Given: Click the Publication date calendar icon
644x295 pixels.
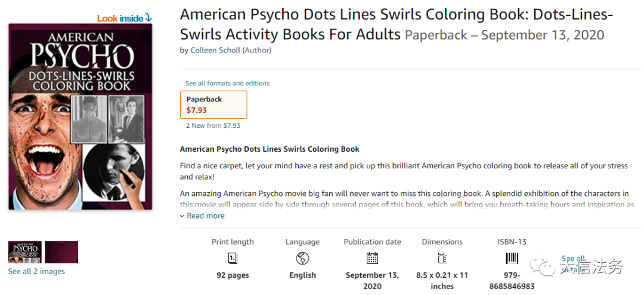Looking at the screenshot, I should (372, 259).
